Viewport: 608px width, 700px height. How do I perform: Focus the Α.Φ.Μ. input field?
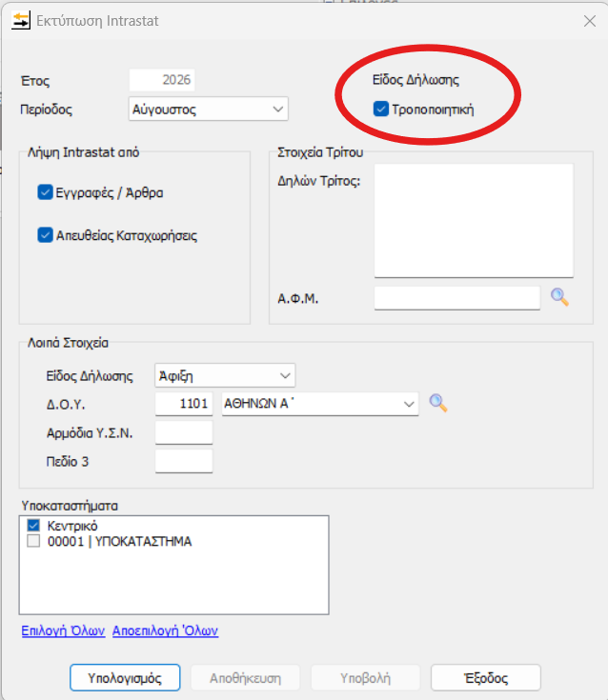click(x=457, y=298)
